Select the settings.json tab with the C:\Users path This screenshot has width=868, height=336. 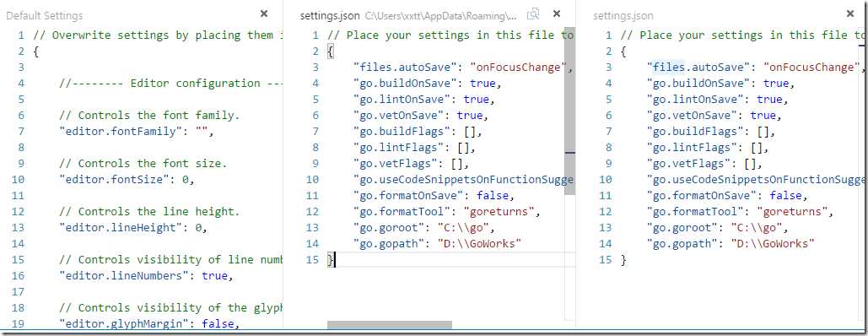coord(329,16)
